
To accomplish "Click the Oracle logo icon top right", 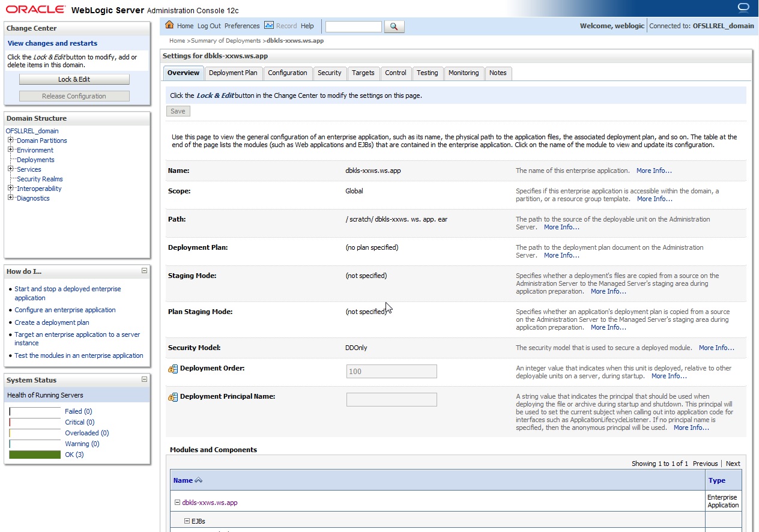I will 743,7.
